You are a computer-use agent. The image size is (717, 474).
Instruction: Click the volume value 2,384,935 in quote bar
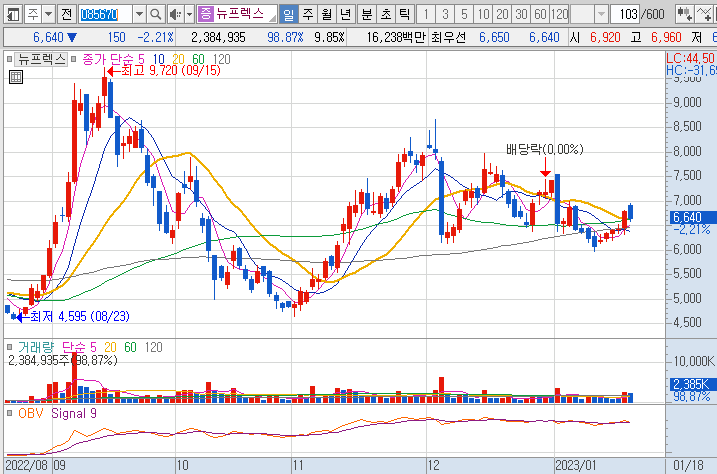click(x=218, y=37)
